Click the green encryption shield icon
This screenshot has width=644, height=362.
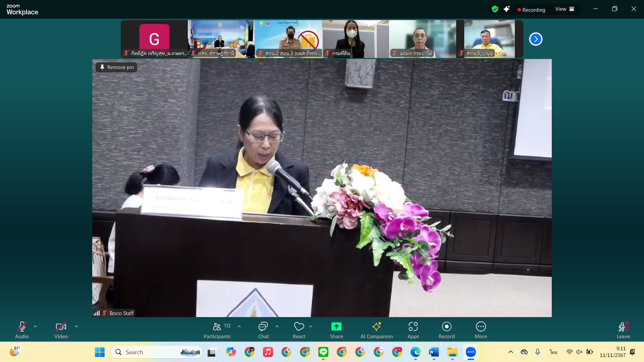tap(495, 9)
